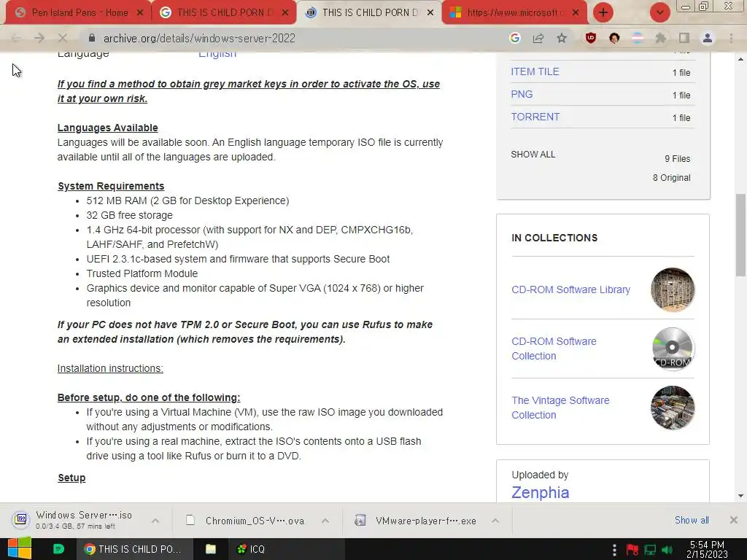
Task: Open the Extensions puzzle piece menu
Action: pyautogui.click(x=661, y=38)
